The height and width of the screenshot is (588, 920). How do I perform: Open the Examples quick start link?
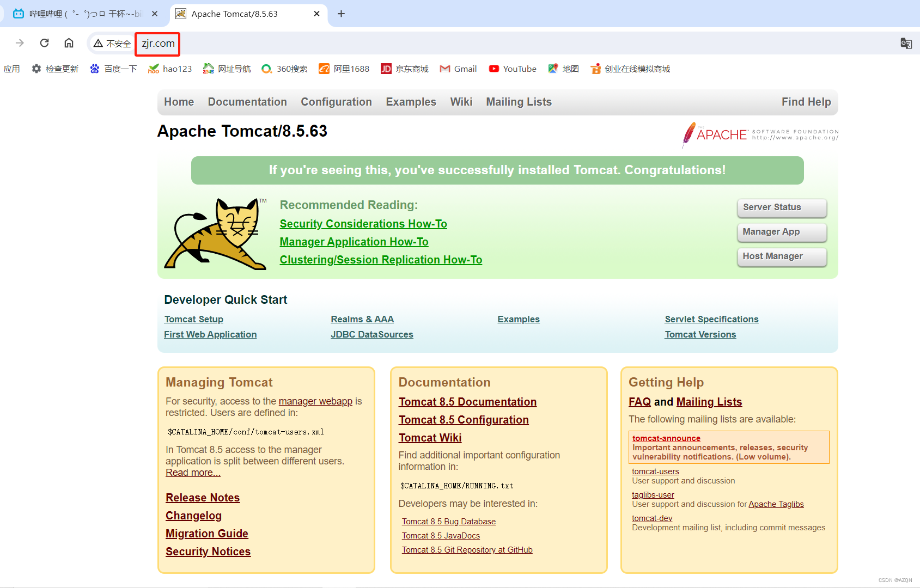click(x=519, y=319)
